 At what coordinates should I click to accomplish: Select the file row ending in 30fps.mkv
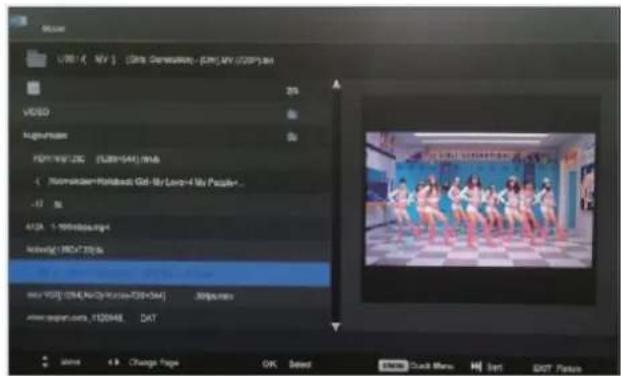(x=170, y=296)
